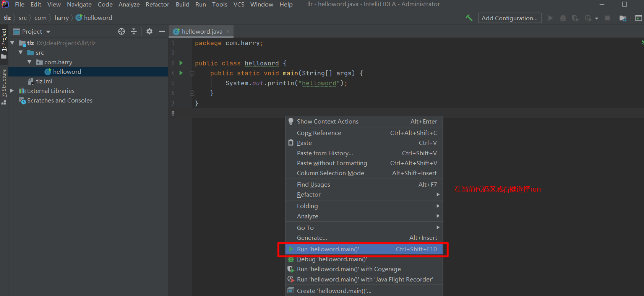
Task: Click the Show Context Actions lightbulb icon
Action: pos(291,121)
